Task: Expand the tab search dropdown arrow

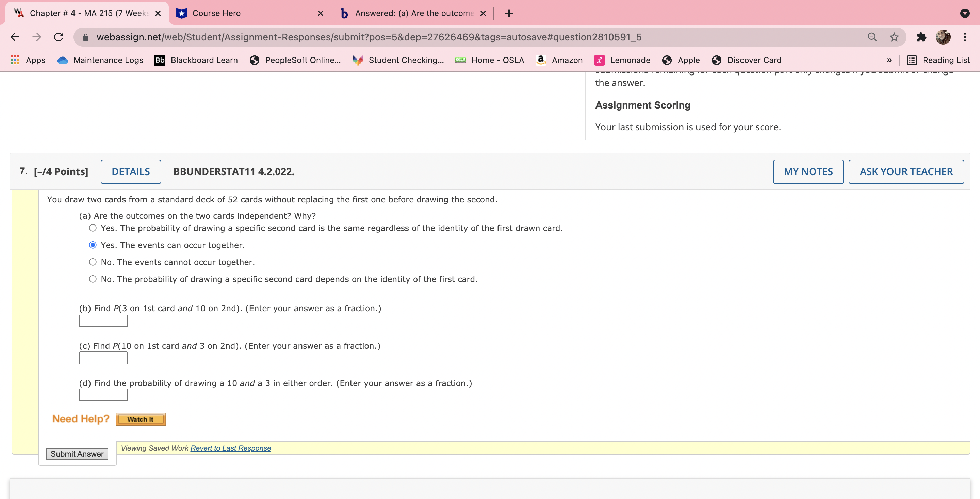Action: coord(964,13)
